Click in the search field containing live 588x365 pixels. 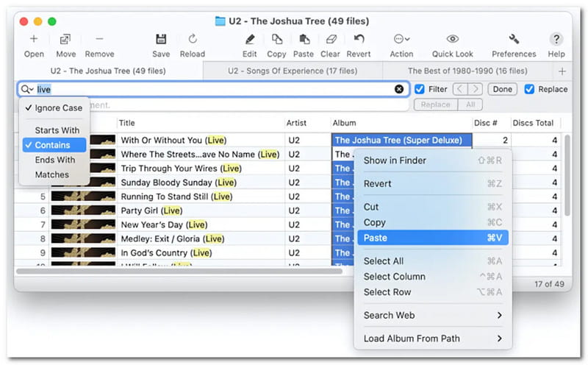tap(214, 89)
